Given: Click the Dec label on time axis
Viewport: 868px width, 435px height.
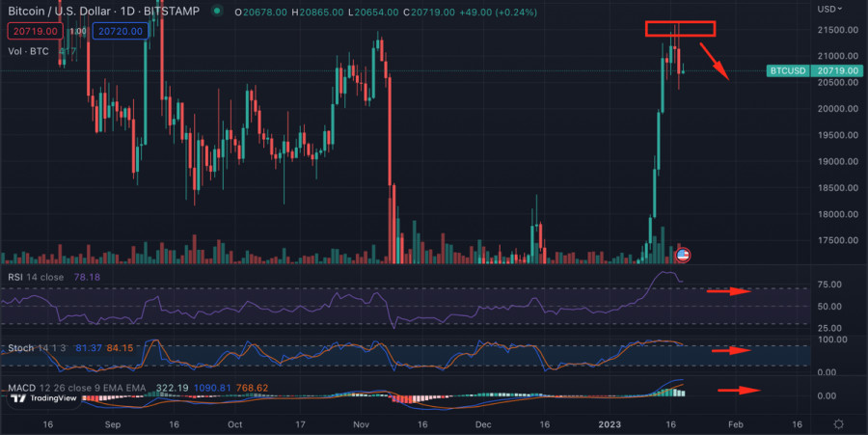Looking at the screenshot, I should (483, 424).
